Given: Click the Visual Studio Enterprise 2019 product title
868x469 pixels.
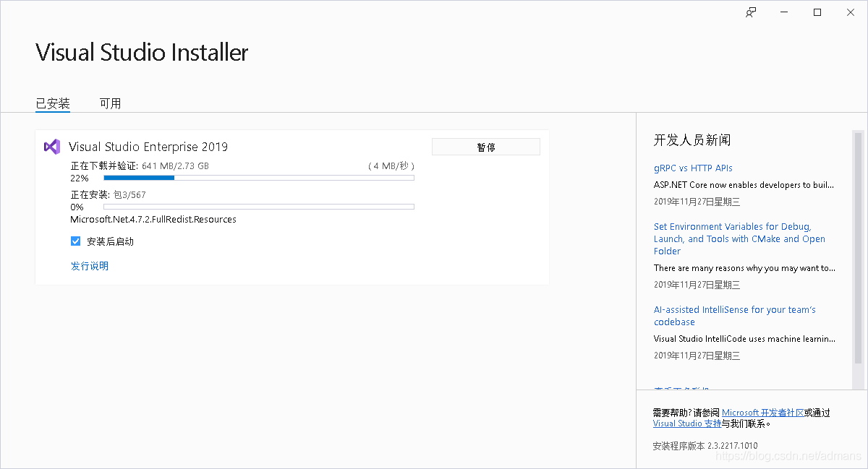Looking at the screenshot, I should click(148, 147).
